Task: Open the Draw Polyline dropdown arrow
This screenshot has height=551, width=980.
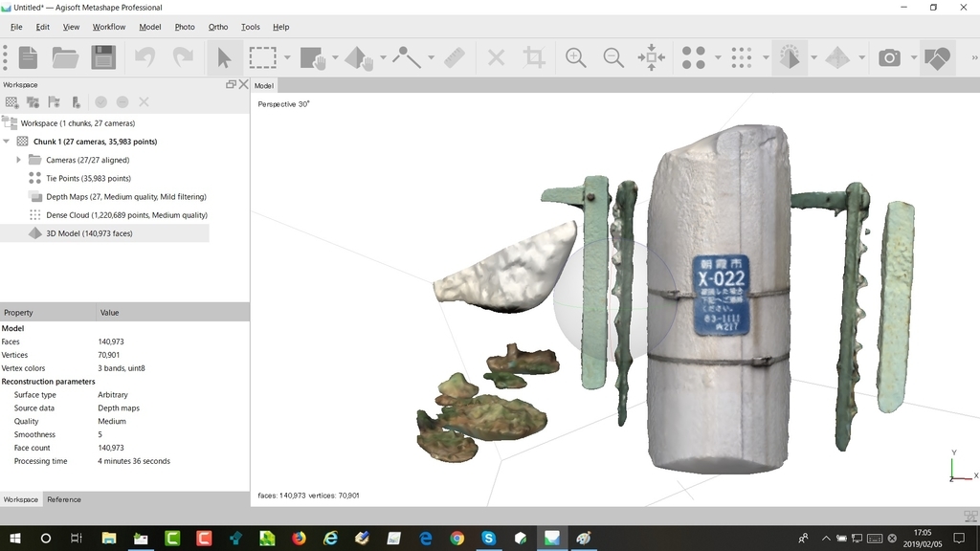Action: coord(432,57)
